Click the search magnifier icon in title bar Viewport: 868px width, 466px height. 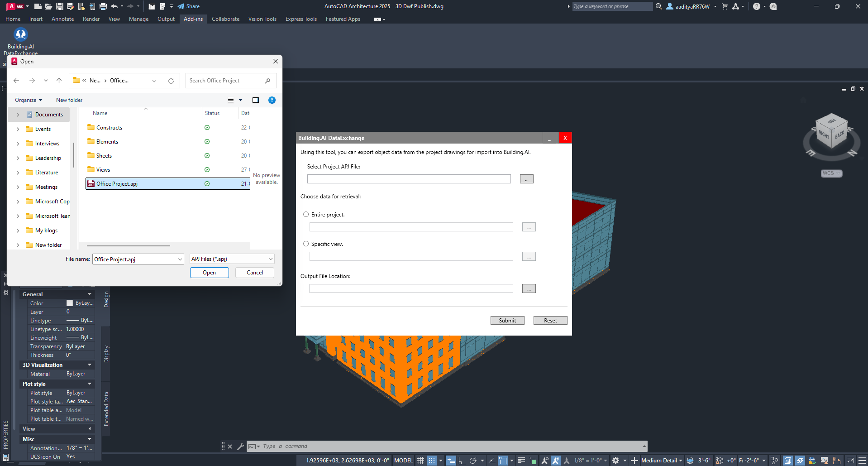659,6
